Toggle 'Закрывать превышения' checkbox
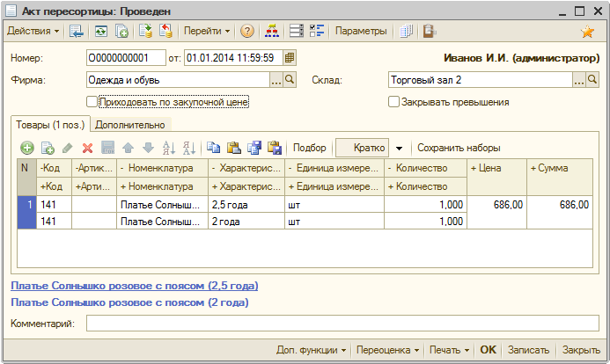The height and width of the screenshot is (364, 610). tap(394, 102)
